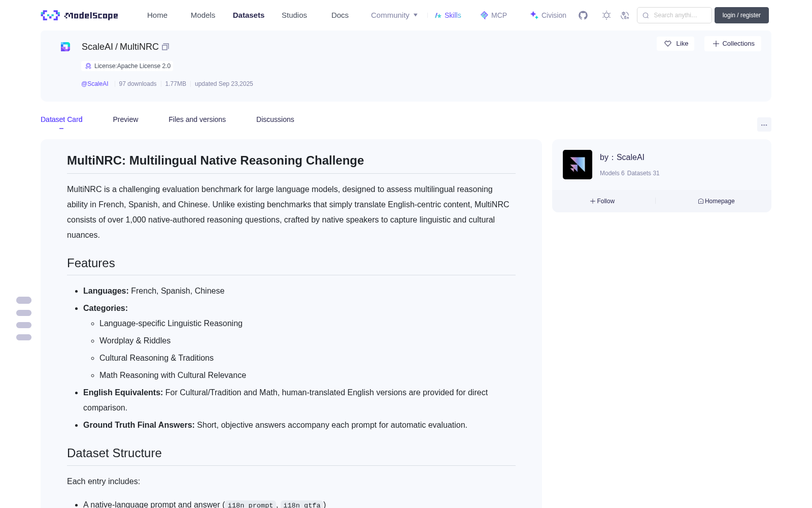Viewport: 812px width, 508px height.
Task: Click 'Math Reasoning with Cultural Relevance' item
Action: tap(173, 375)
